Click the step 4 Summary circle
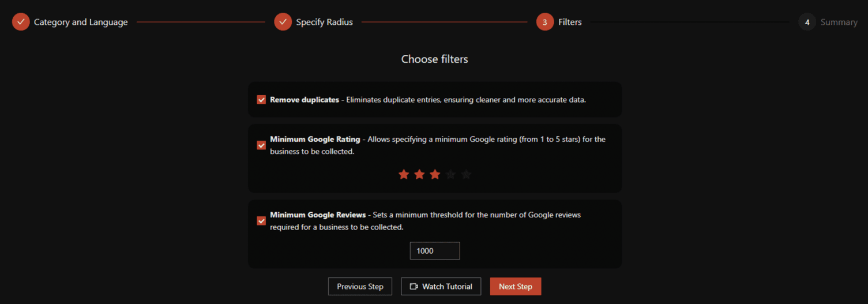 807,22
